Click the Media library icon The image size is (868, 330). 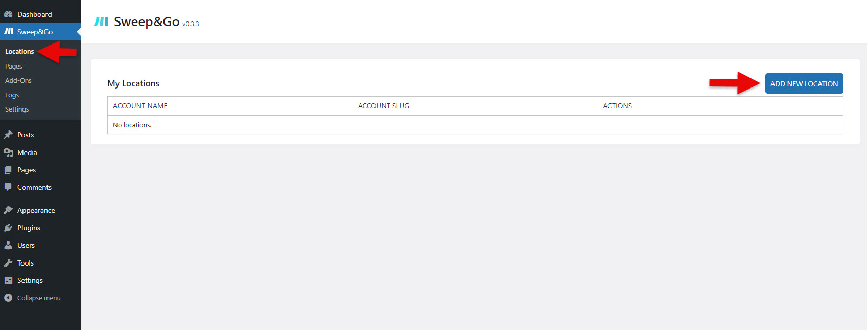[x=8, y=152]
